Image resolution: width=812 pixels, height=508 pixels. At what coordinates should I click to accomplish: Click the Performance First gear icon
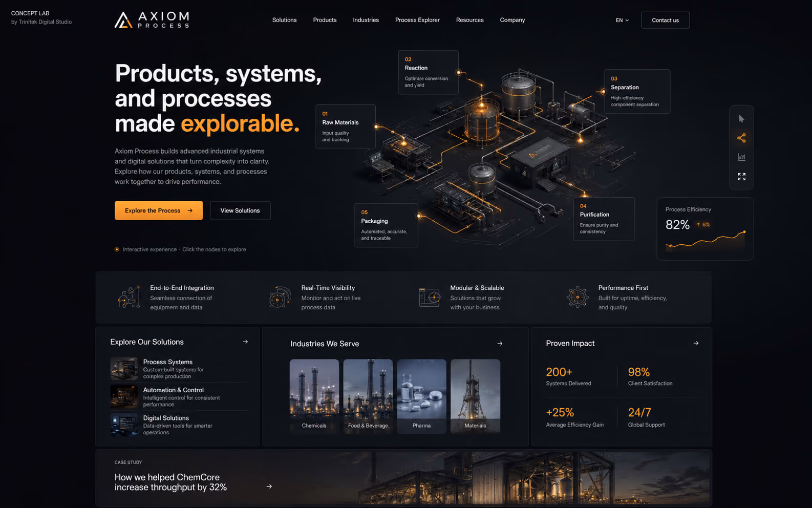[x=578, y=297]
